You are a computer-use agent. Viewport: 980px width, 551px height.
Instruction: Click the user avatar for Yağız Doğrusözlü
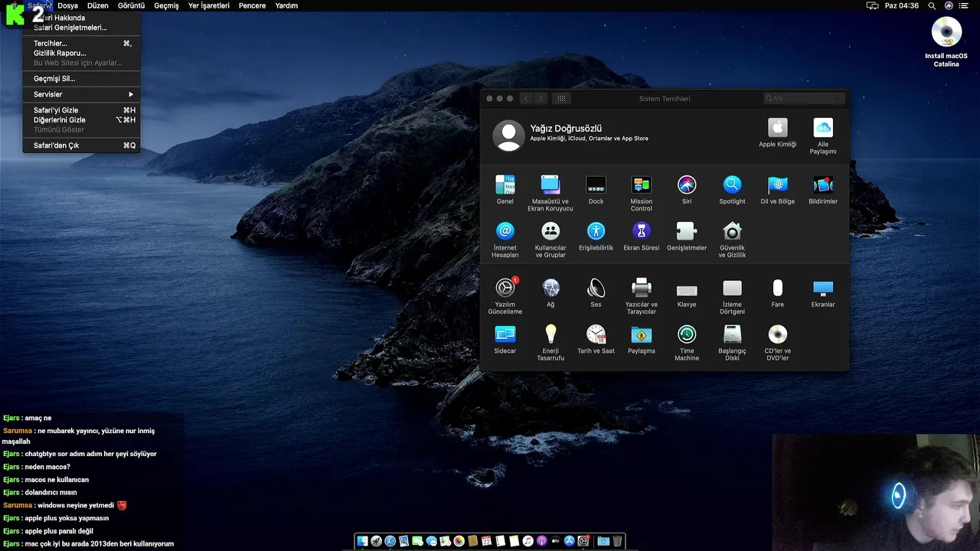(x=508, y=135)
